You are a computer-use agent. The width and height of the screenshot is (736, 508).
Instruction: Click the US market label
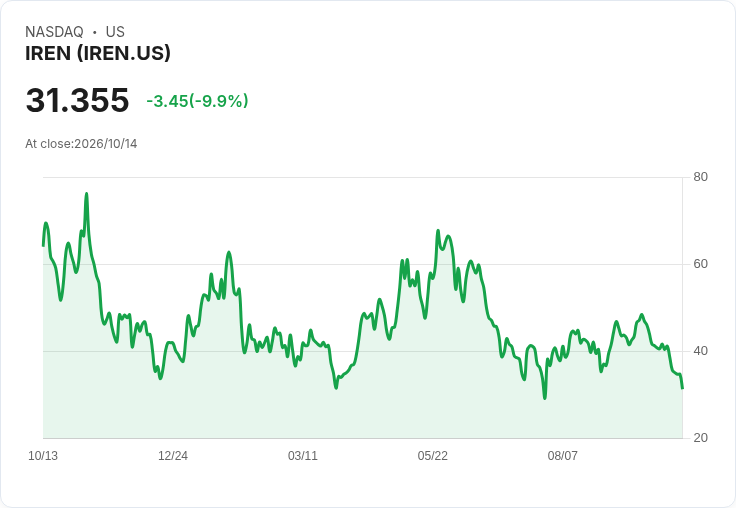[x=115, y=31]
